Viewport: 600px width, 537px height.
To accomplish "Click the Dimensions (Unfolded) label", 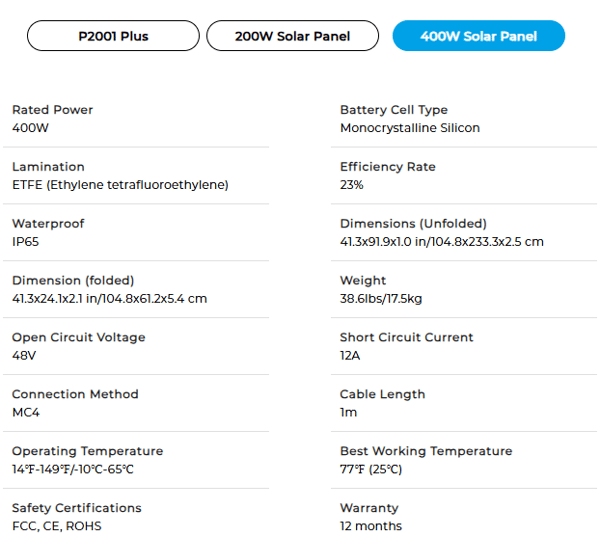I will (413, 224).
